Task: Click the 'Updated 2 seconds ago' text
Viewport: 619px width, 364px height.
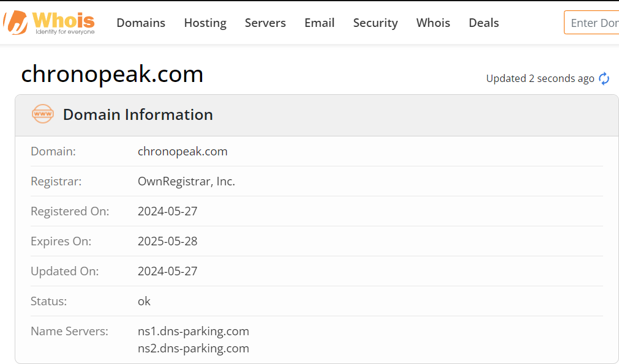Action: click(540, 78)
